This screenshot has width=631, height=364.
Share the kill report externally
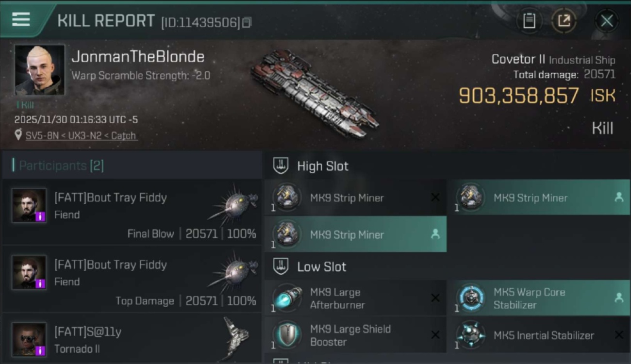point(564,20)
